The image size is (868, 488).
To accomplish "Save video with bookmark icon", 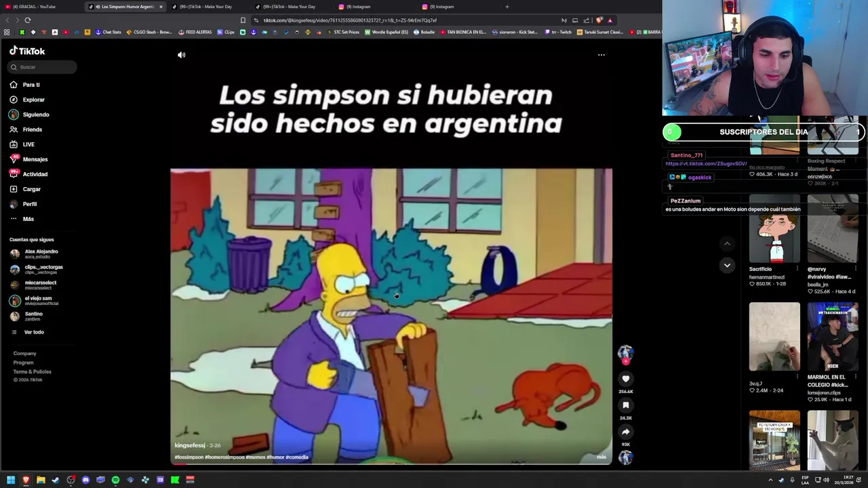I will point(626,405).
